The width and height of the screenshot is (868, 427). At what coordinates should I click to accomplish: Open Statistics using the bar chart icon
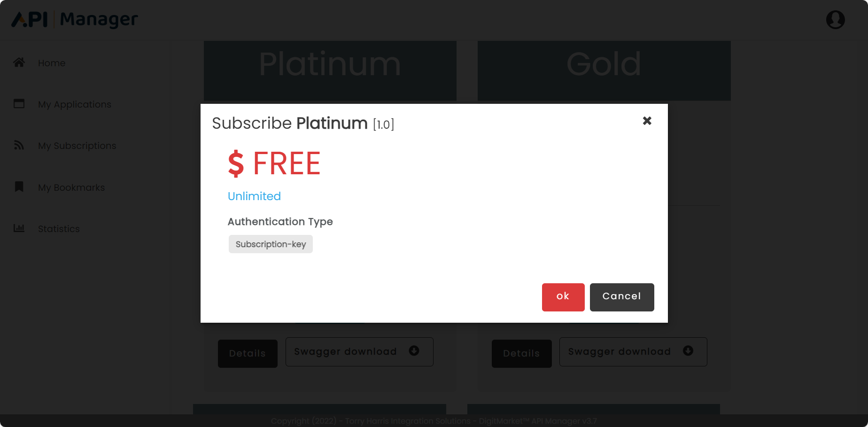click(19, 228)
